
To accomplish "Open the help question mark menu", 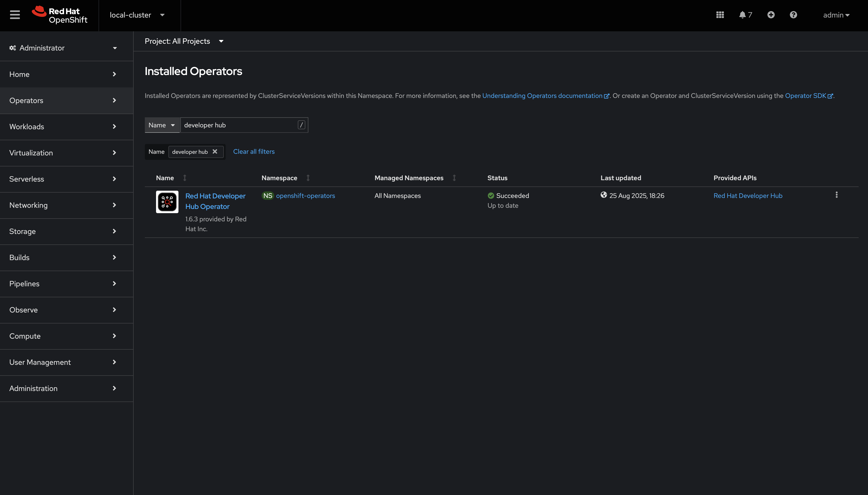I will click(793, 15).
